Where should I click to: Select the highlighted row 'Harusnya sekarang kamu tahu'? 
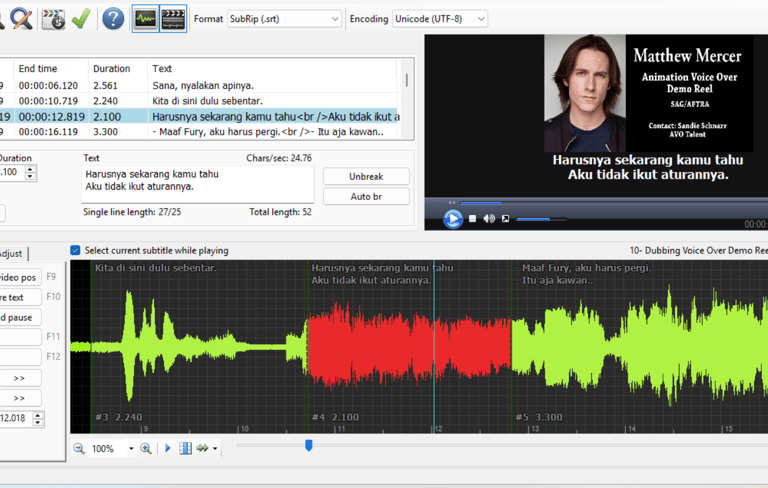click(x=198, y=117)
